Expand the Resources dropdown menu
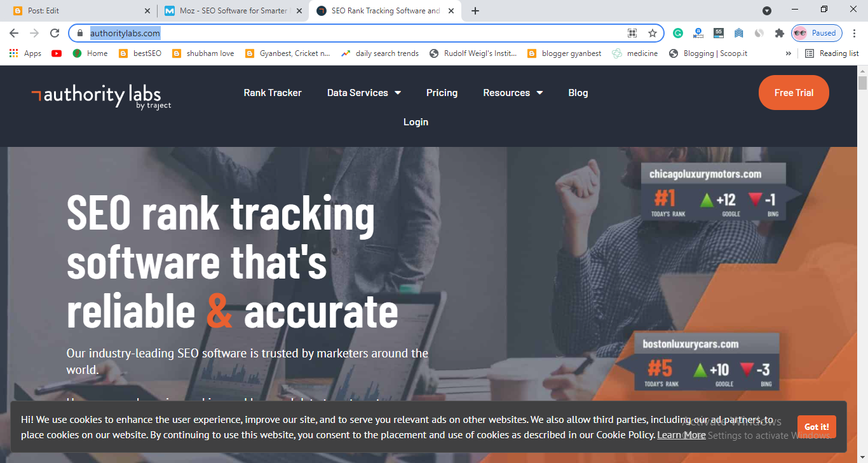The image size is (868, 463). click(x=513, y=93)
